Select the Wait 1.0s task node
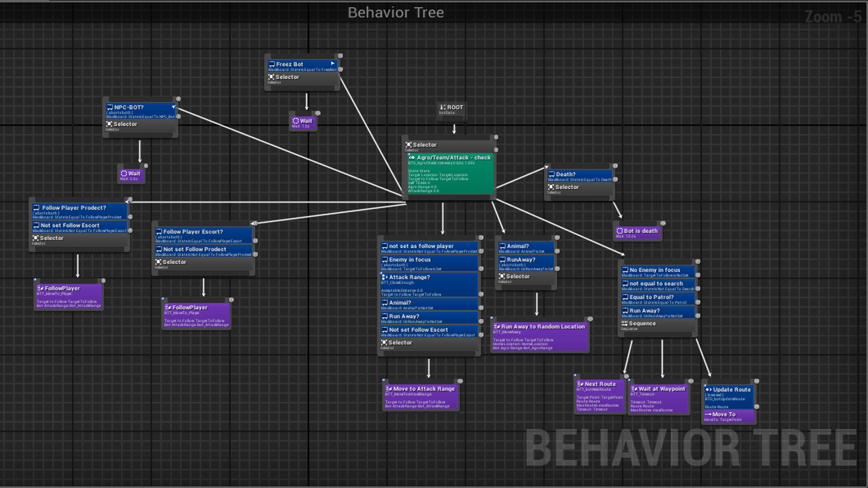 point(303,122)
